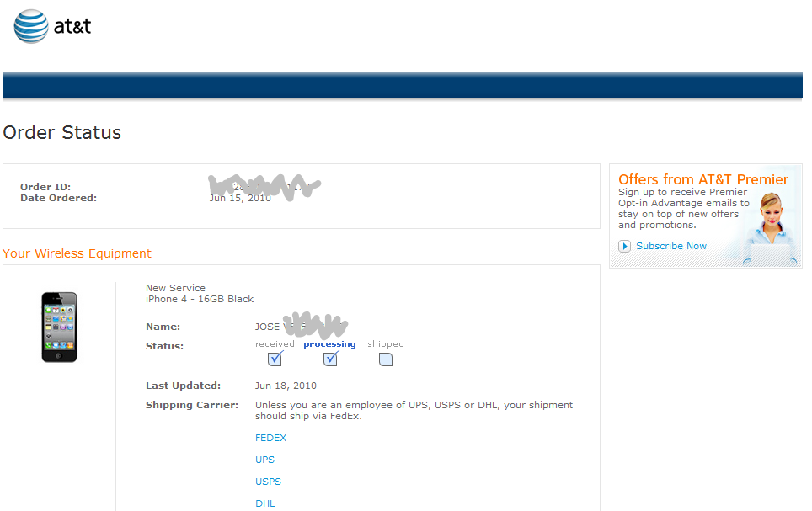
Task: Click the 'received' status label
Action: (275, 343)
